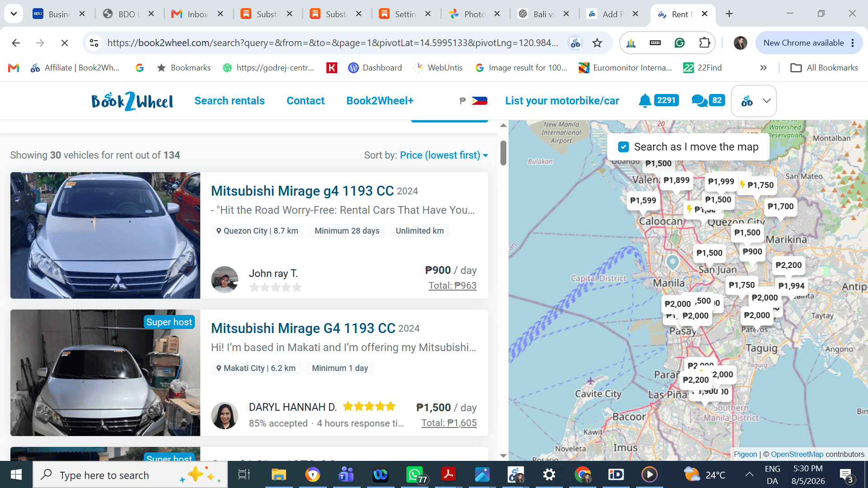View site information icon in address bar
This screenshot has height=488, width=868.
pos(94,43)
